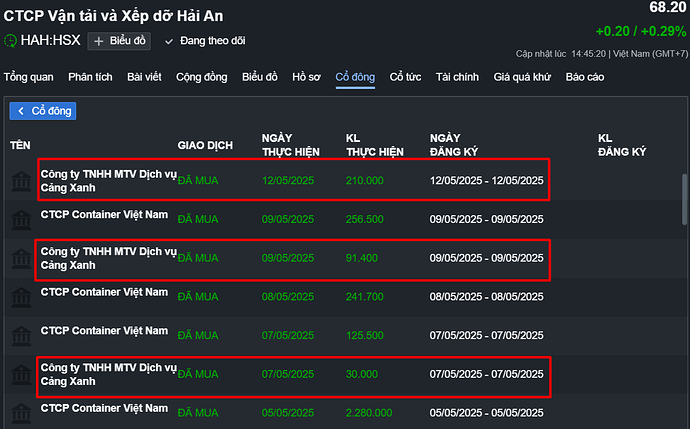This screenshot has height=429, width=690.
Task: Click the 256.500 volume value
Action: [x=364, y=219]
